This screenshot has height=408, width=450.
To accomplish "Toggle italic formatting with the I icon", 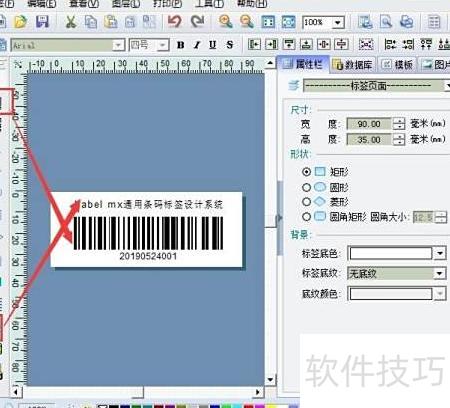I will coord(197,45).
